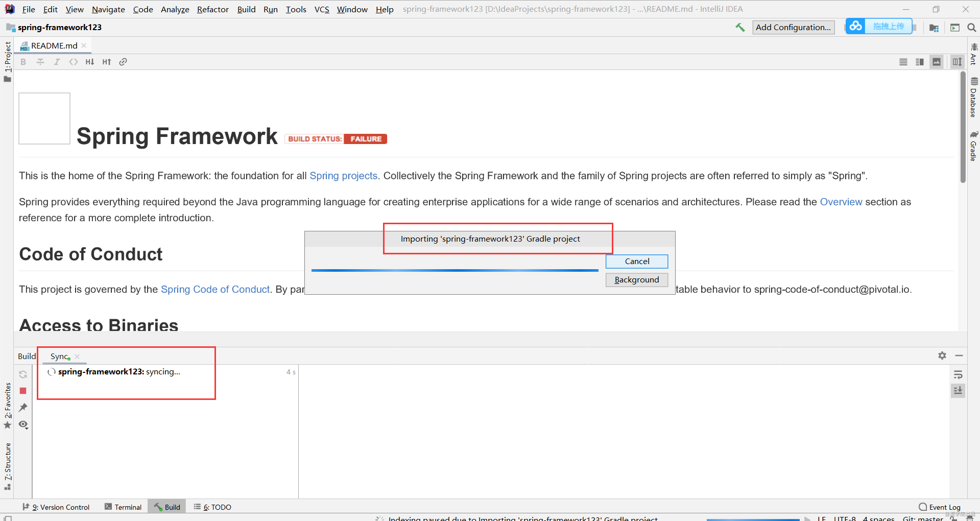
Task: Close the Sync tab
Action: pyautogui.click(x=77, y=357)
